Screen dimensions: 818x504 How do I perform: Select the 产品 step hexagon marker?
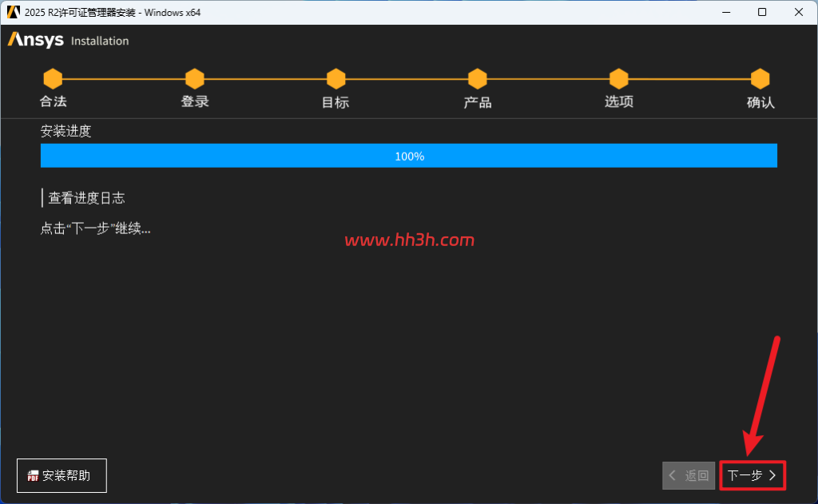(x=478, y=79)
